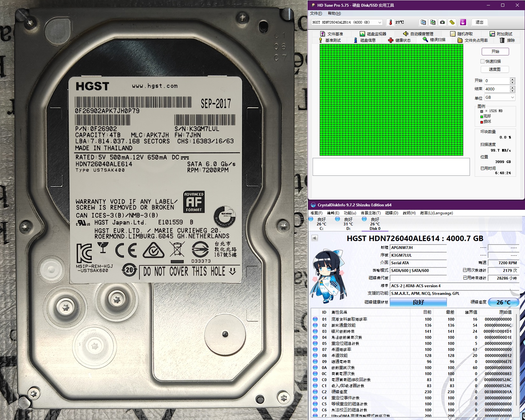Screen dimensions: 525x420
Task: Switch to the 擦除 erase tab
Action: (507, 40)
